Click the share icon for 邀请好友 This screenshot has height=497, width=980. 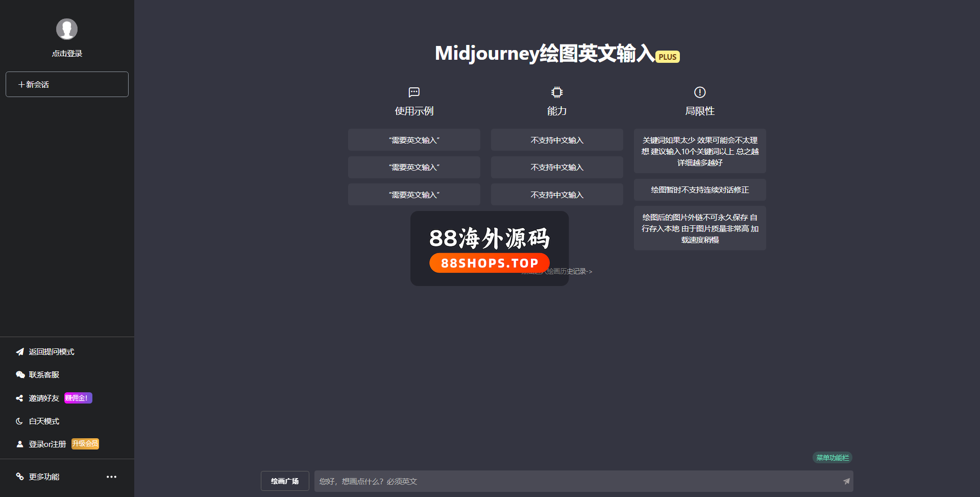20,398
